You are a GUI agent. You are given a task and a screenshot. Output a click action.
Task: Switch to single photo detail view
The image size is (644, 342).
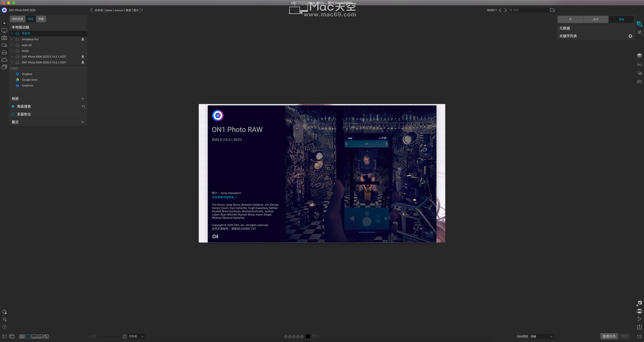pos(28,336)
